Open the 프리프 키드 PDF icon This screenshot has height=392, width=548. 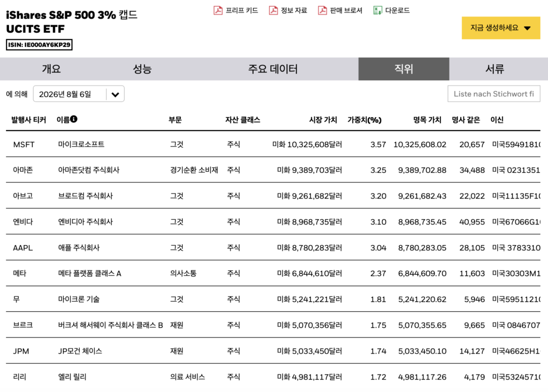(218, 11)
